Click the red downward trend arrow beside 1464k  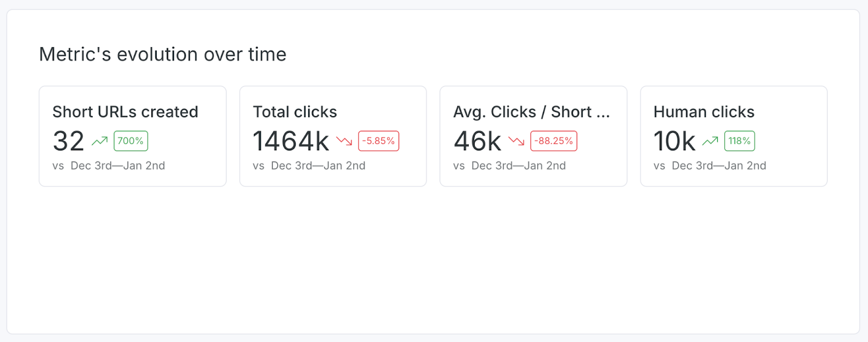pyautogui.click(x=344, y=141)
